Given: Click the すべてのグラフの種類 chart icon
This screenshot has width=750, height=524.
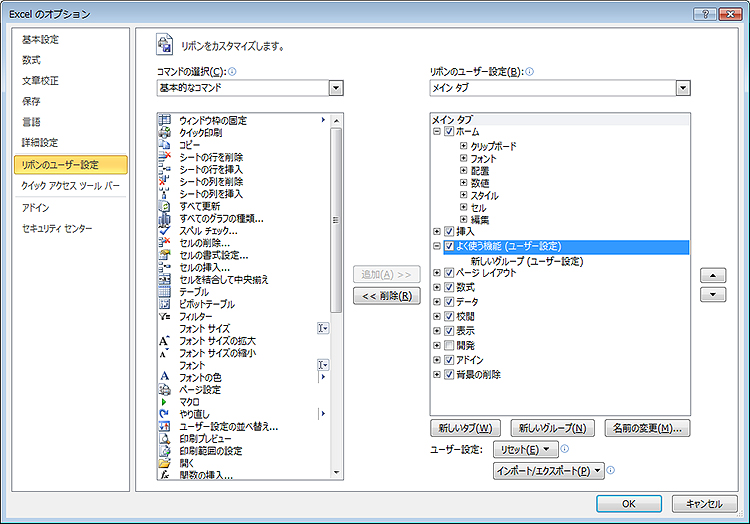Looking at the screenshot, I should [165, 218].
